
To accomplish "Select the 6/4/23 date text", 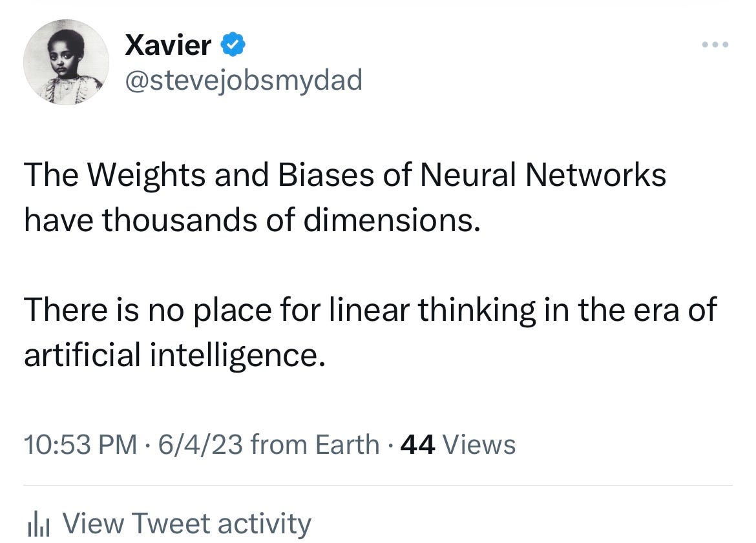I will [200, 444].
